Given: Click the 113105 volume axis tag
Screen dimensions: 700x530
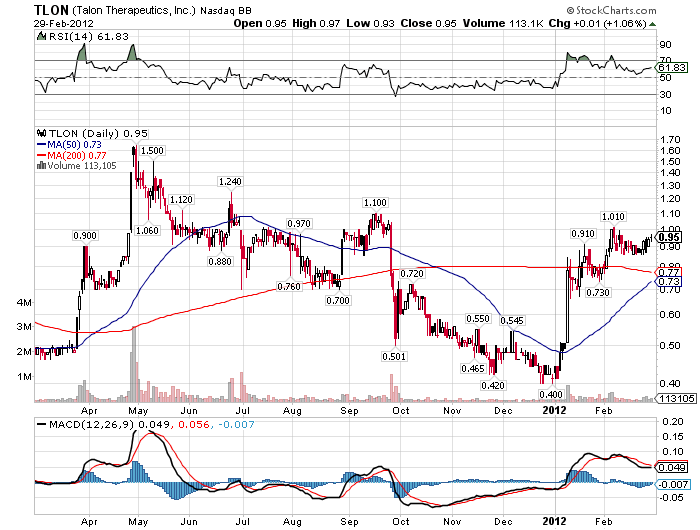Looking at the screenshot, I should click(676, 398).
